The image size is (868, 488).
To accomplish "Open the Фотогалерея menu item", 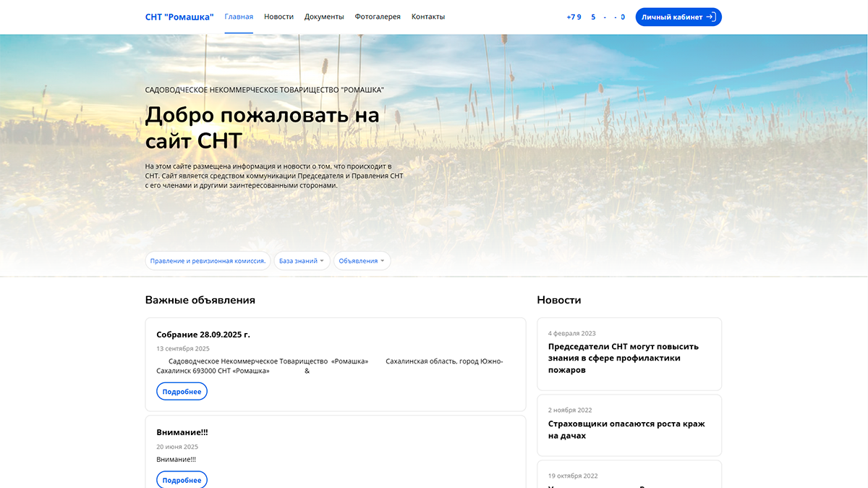I will (x=378, y=17).
